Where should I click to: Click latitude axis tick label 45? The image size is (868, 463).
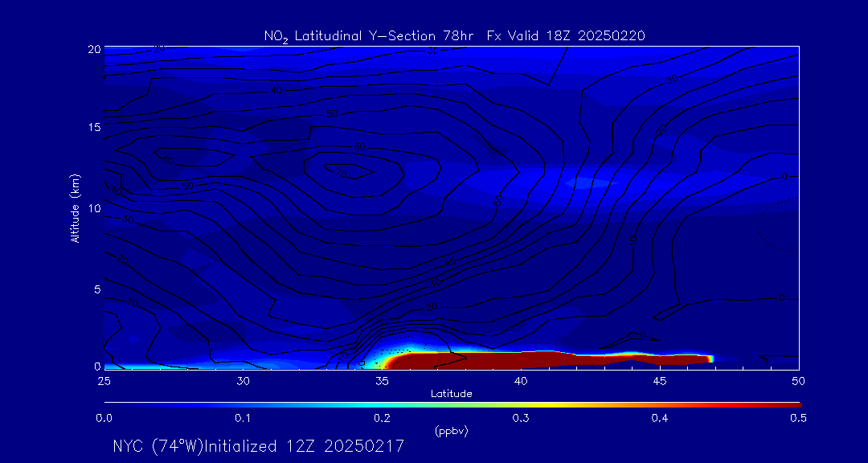(660, 381)
